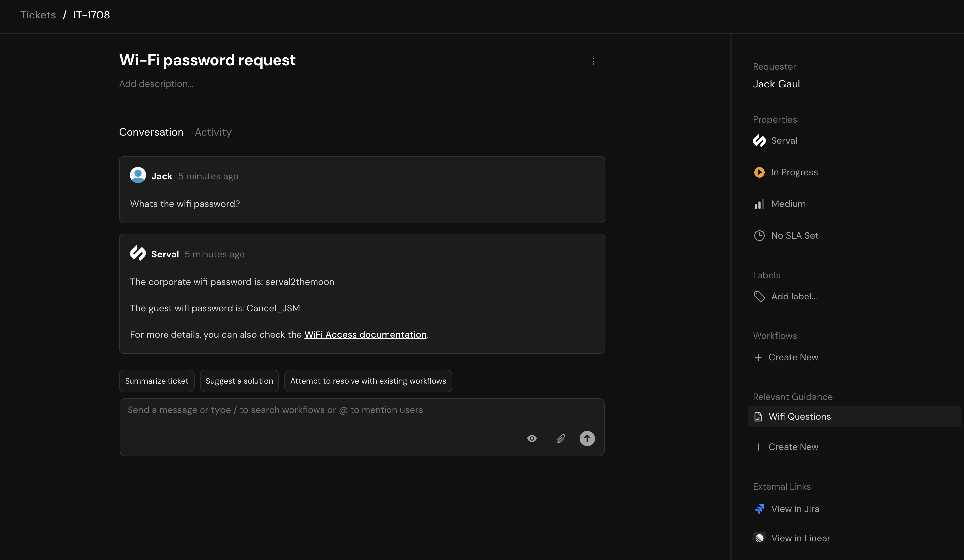Image resolution: width=964 pixels, height=560 pixels.
Task: Click the Linear logo next to View in Linear
Action: point(760,538)
